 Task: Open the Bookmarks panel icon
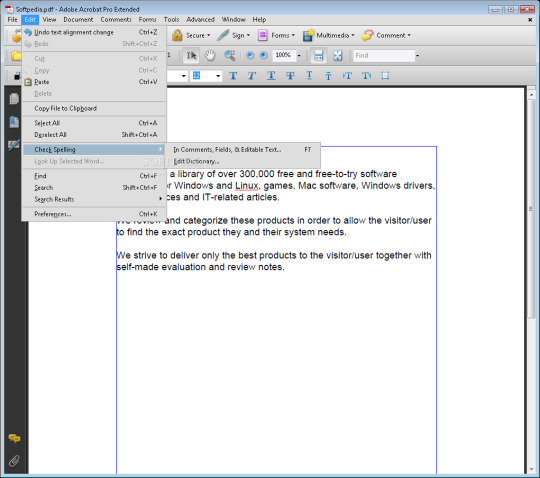coord(14,122)
